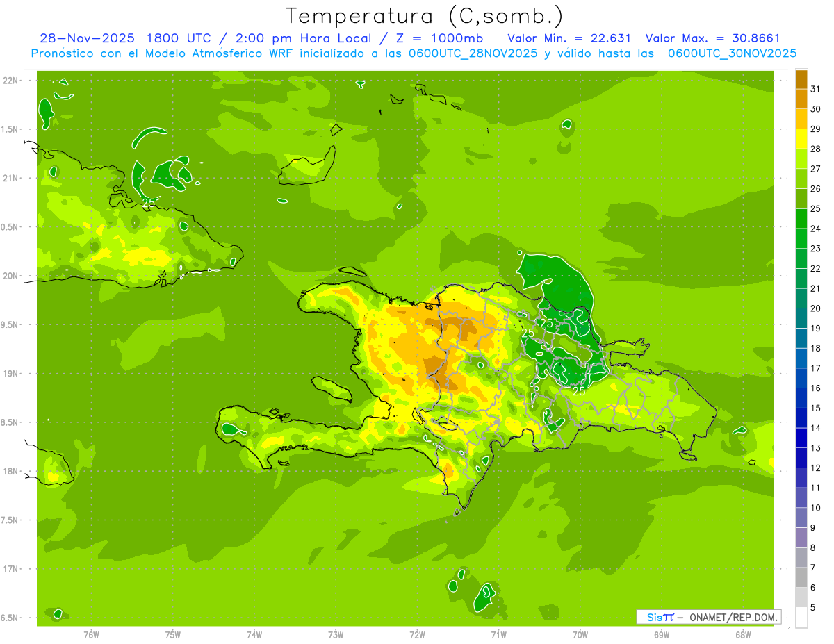Click the "5" legend scale value
834x644 pixels.
[x=813, y=608]
